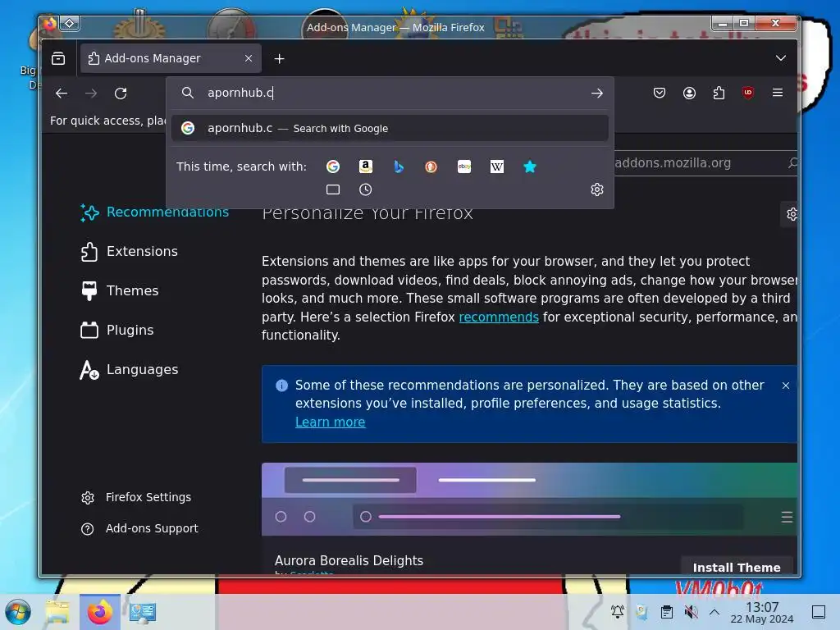Click the show desktop tray button
Screen dimensions: 840x630
(819, 612)
